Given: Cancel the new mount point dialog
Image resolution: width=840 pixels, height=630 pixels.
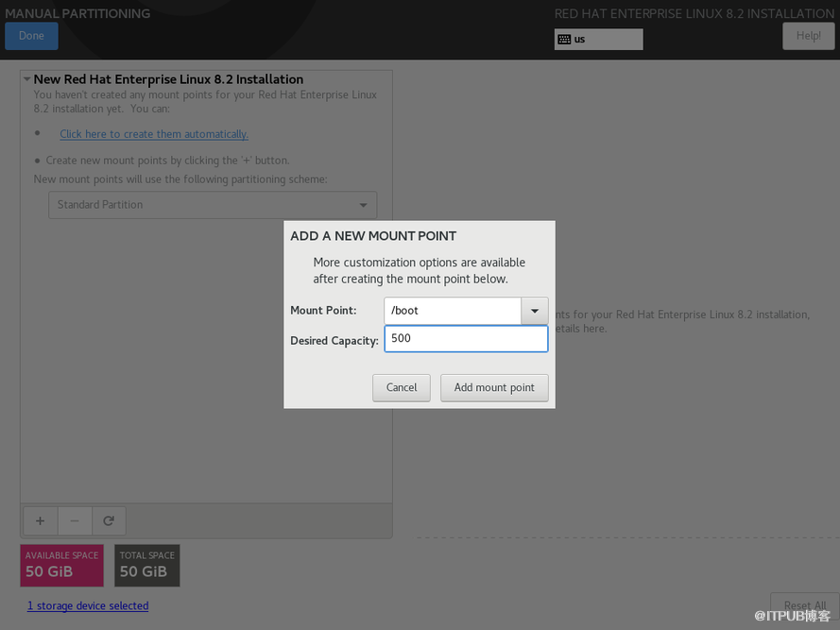Looking at the screenshot, I should 402,387.
